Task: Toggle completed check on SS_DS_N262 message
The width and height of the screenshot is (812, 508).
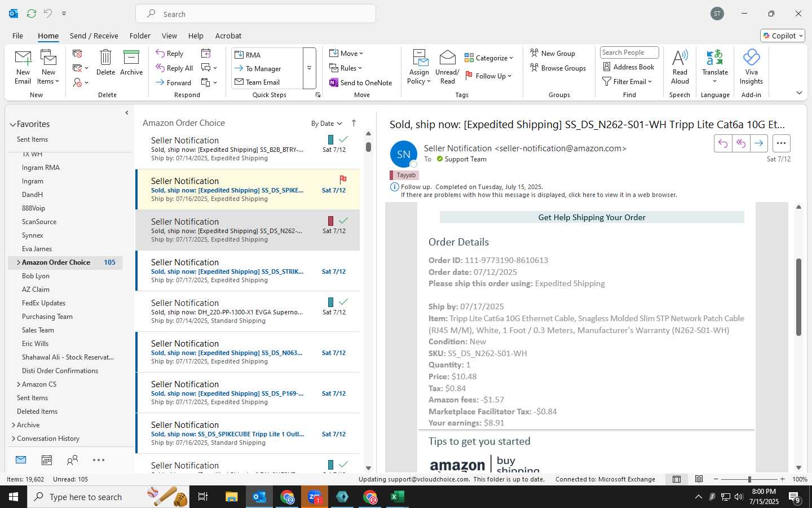Action: (343, 220)
